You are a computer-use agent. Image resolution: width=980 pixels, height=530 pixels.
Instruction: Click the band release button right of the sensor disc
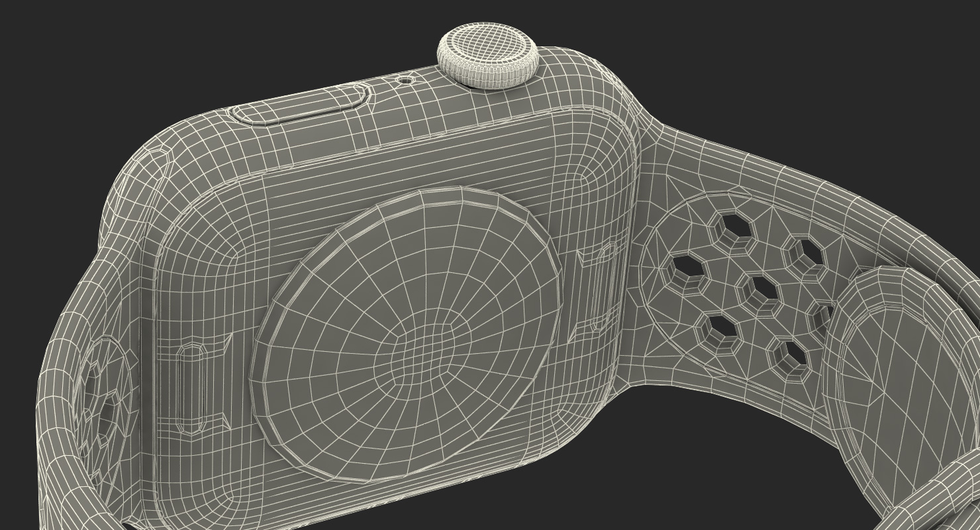pos(605,287)
